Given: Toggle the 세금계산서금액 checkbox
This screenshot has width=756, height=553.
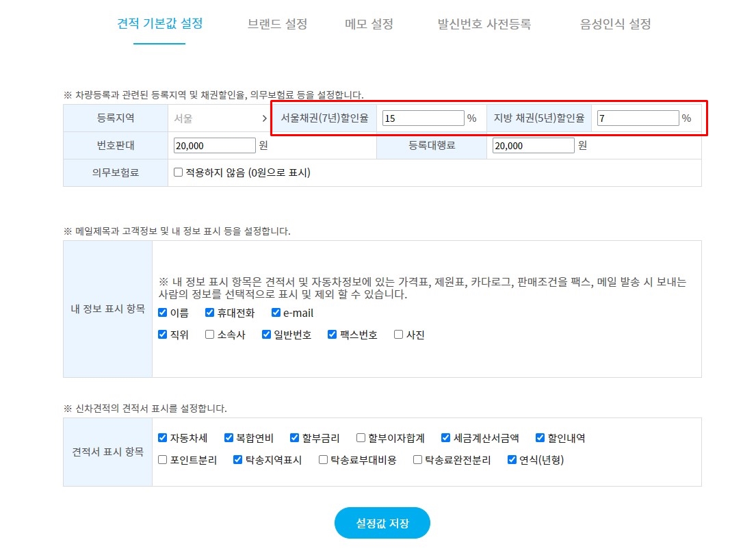Looking at the screenshot, I should click(445, 437).
